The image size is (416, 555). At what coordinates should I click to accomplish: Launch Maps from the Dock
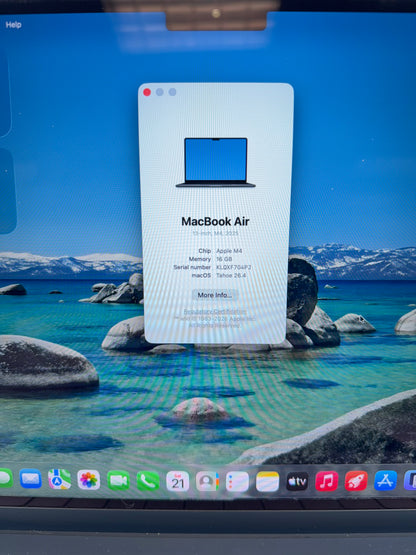tap(59, 479)
